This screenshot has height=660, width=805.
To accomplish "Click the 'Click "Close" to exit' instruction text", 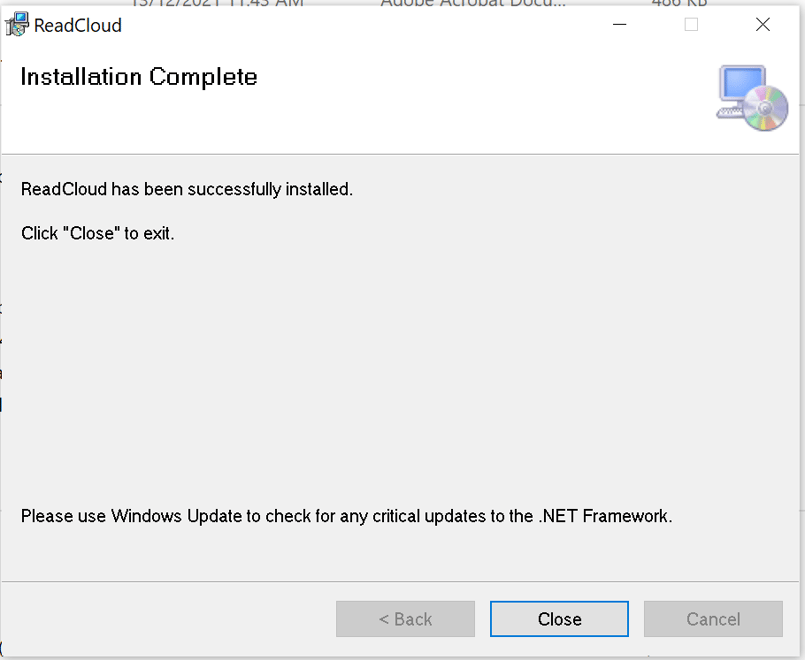I will pos(98,234).
